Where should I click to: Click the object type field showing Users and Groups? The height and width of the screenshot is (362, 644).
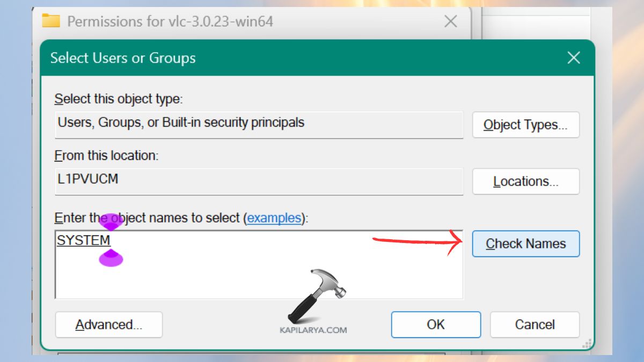[x=259, y=125]
